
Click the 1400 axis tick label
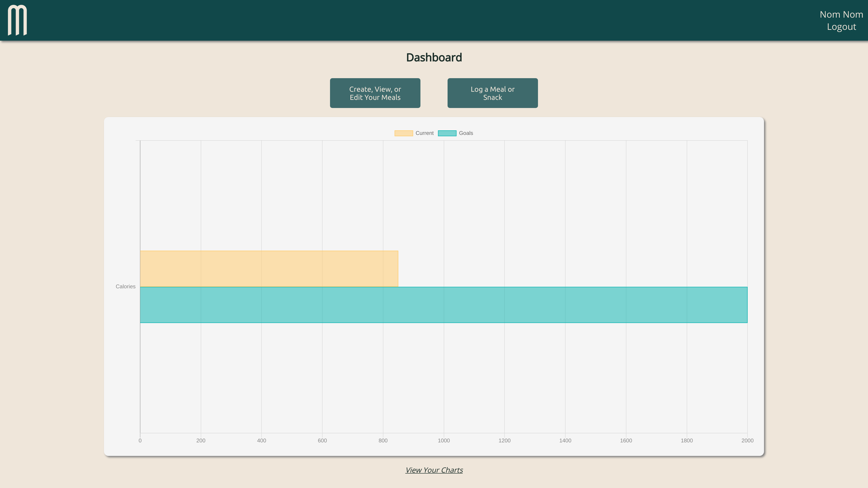tap(565, 441)
